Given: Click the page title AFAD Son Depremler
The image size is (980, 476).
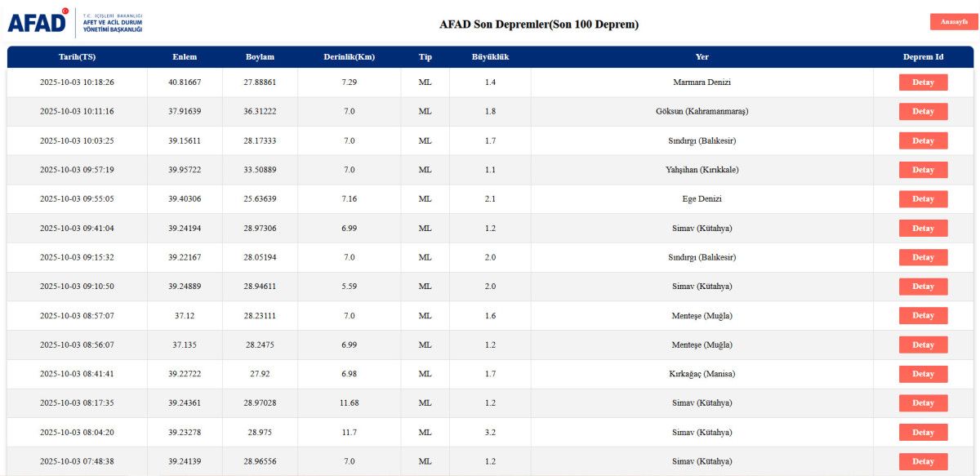Looking at the screenshot, I should 539,24.
